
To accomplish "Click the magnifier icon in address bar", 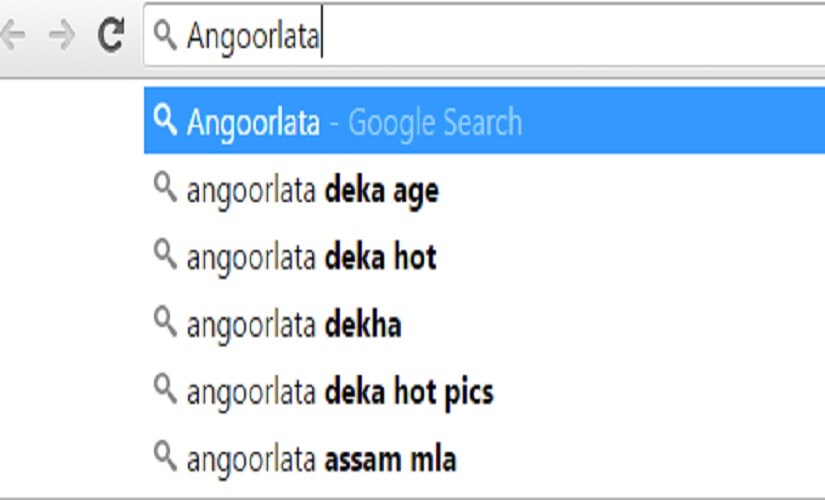I will click(x=165, y=35).
